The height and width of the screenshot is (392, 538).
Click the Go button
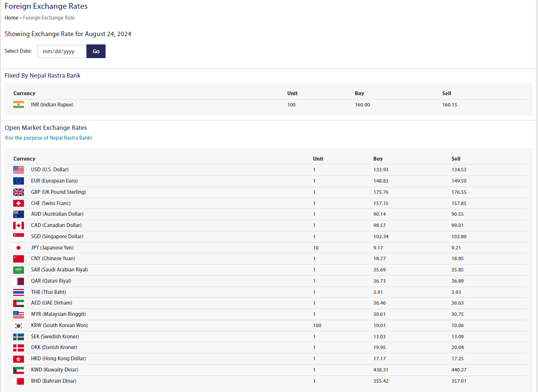coord(96,51)
